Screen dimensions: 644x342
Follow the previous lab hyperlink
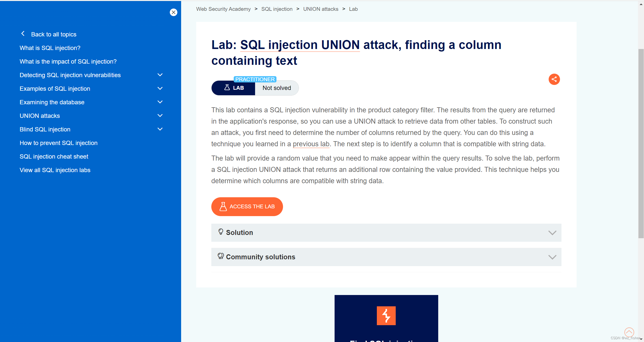311,144
